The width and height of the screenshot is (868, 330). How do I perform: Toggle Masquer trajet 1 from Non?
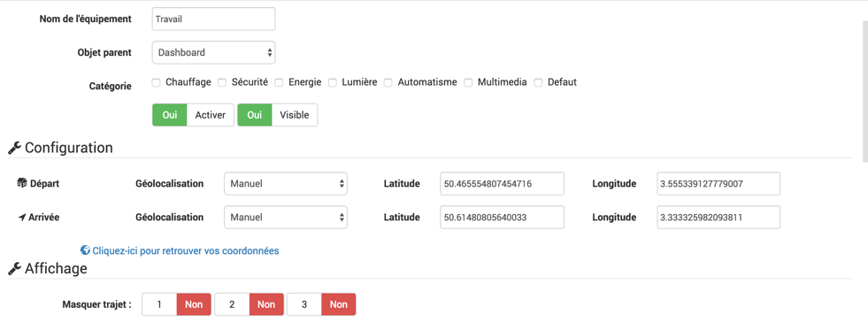177,304
